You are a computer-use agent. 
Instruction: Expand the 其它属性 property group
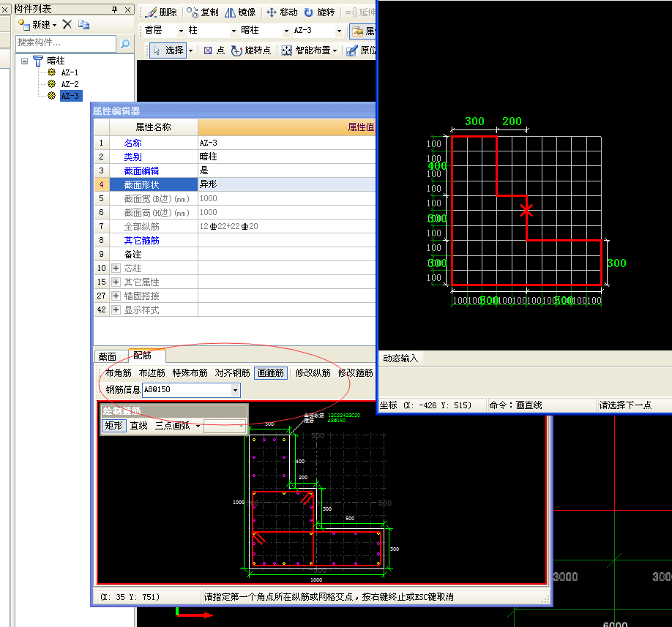[x=116, y=282]
